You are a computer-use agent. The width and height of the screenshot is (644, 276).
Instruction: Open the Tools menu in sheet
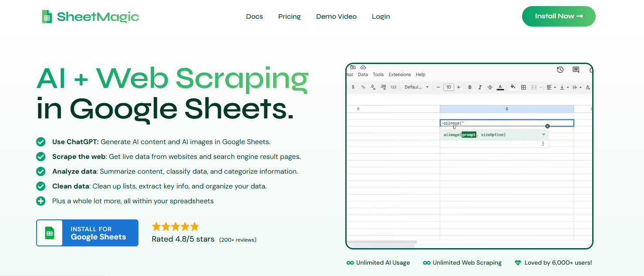pyautogui.click(x=378, y=75)
